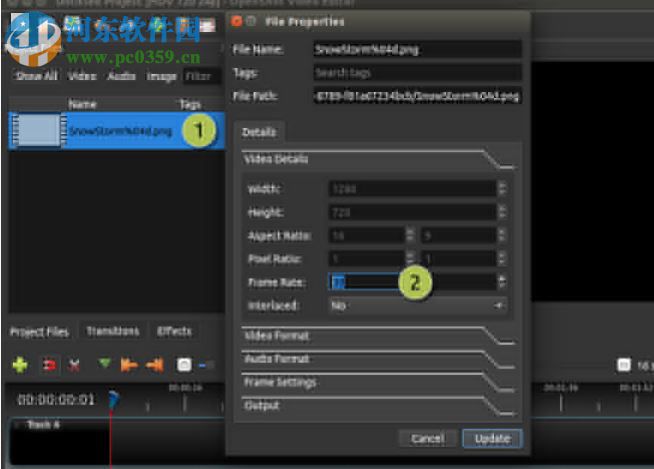Image resolution: width=654 pixels, height=469 pixels.
Task: Toggle the red magnet snapping icon
Action: pyautogui.click(x=49, y=366)
